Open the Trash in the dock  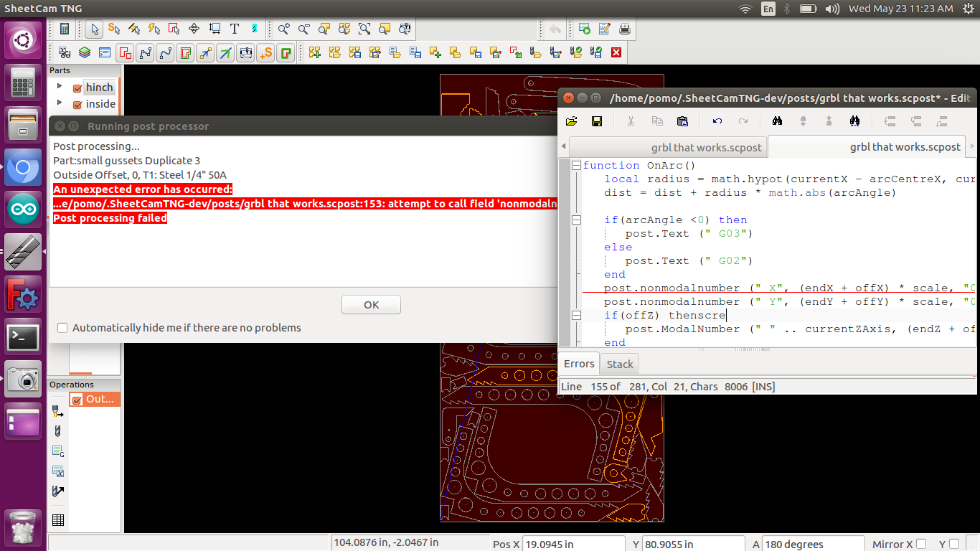pos(24,528)
